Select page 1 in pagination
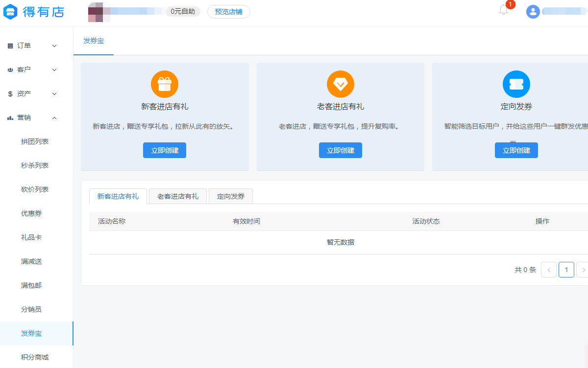 pyautogui.click(x=566, y=270)
